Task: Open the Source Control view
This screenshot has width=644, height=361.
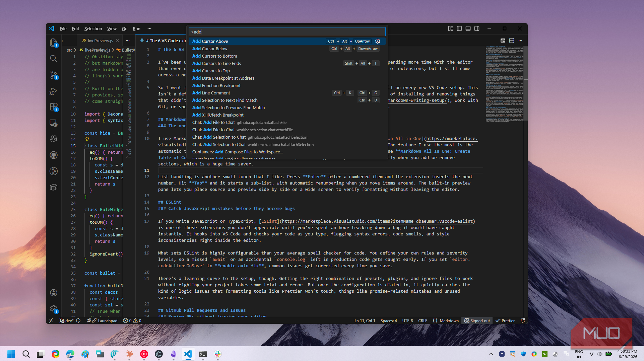Action: 54,75
